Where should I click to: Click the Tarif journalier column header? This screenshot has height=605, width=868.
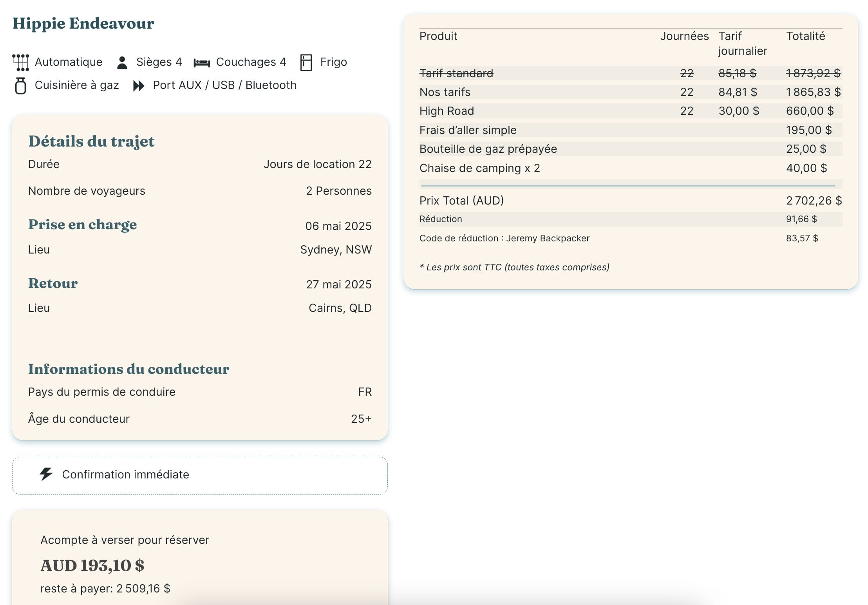point(743,43)
